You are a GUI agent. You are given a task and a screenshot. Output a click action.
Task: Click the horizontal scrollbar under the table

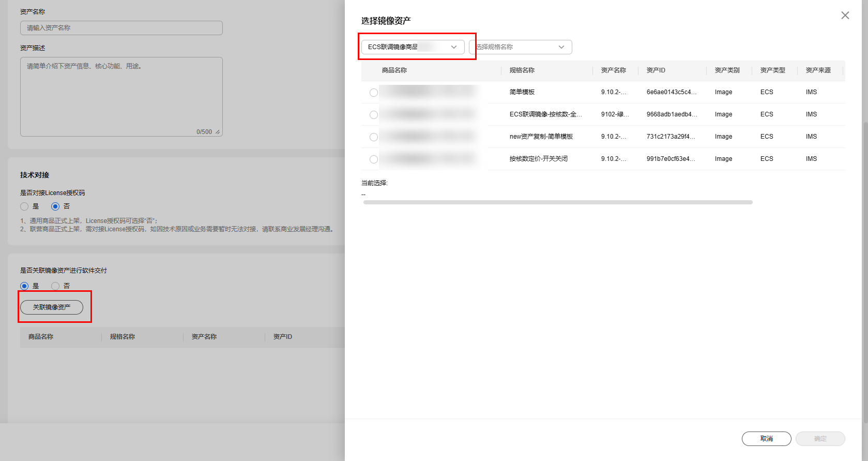click(557, 202)
